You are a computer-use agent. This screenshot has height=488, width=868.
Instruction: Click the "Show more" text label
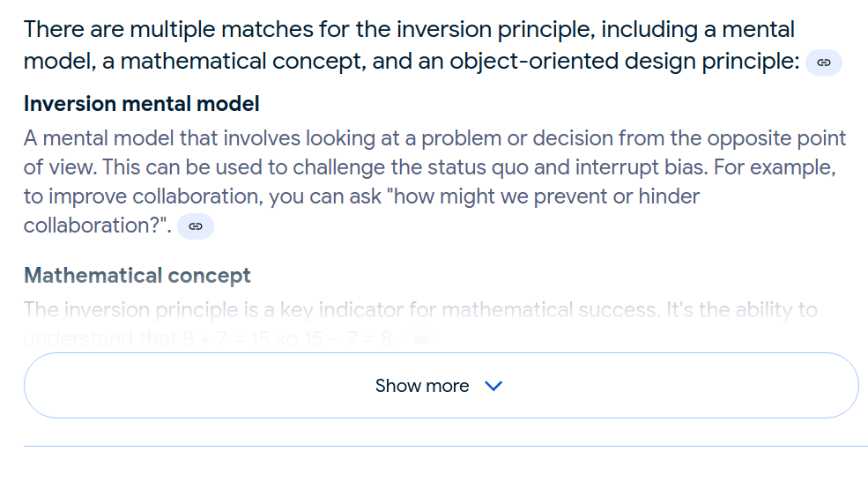coord(421,386)
